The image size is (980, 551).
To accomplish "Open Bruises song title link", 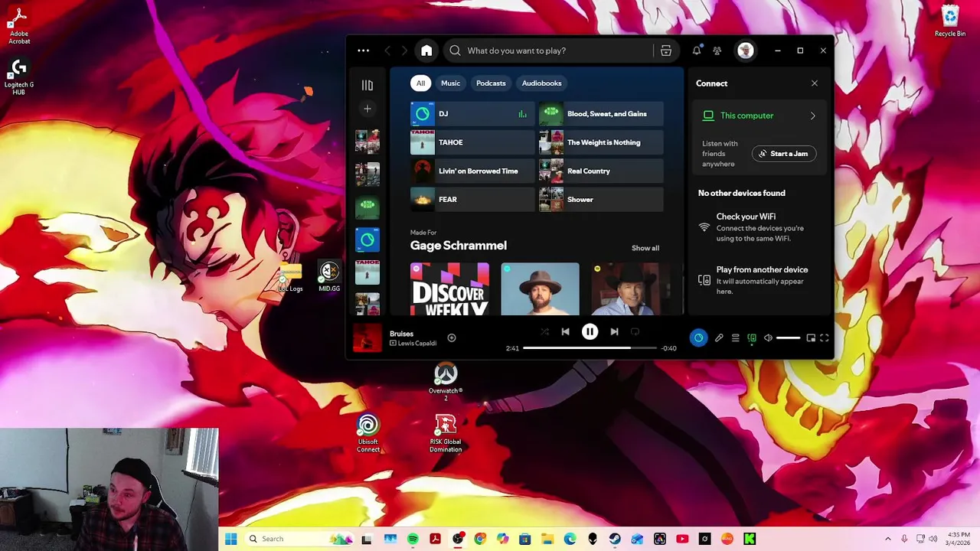I will tap(401, 334).
